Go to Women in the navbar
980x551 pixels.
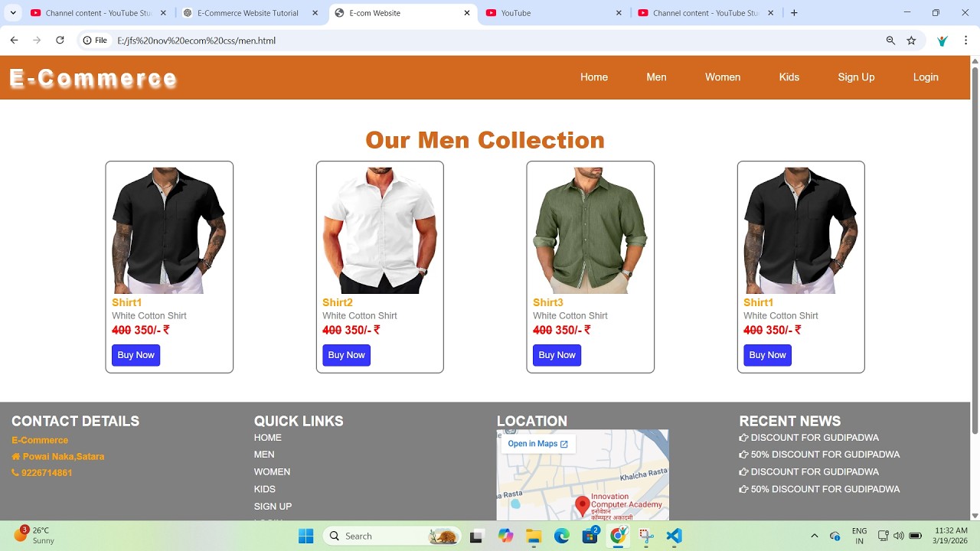723,77
